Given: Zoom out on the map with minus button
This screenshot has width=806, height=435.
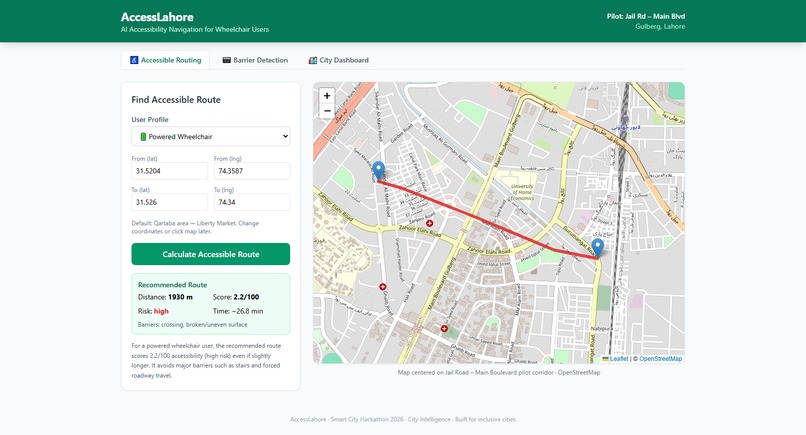Looking at the screenshot, I should (327, 111).
